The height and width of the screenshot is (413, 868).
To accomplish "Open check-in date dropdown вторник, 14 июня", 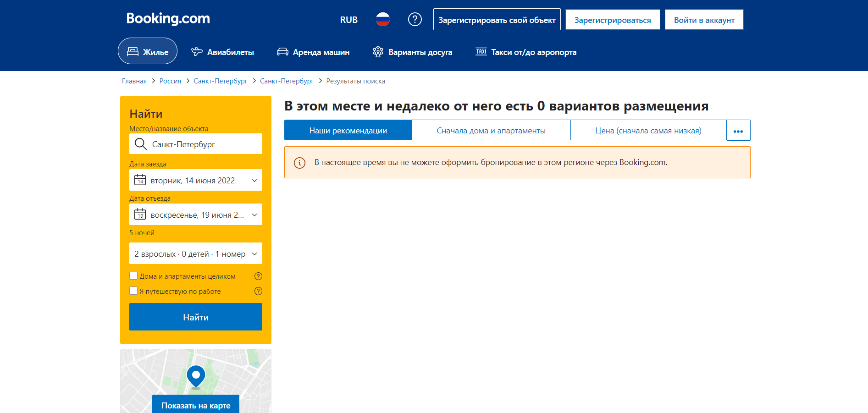I will [x=196, y=180].
